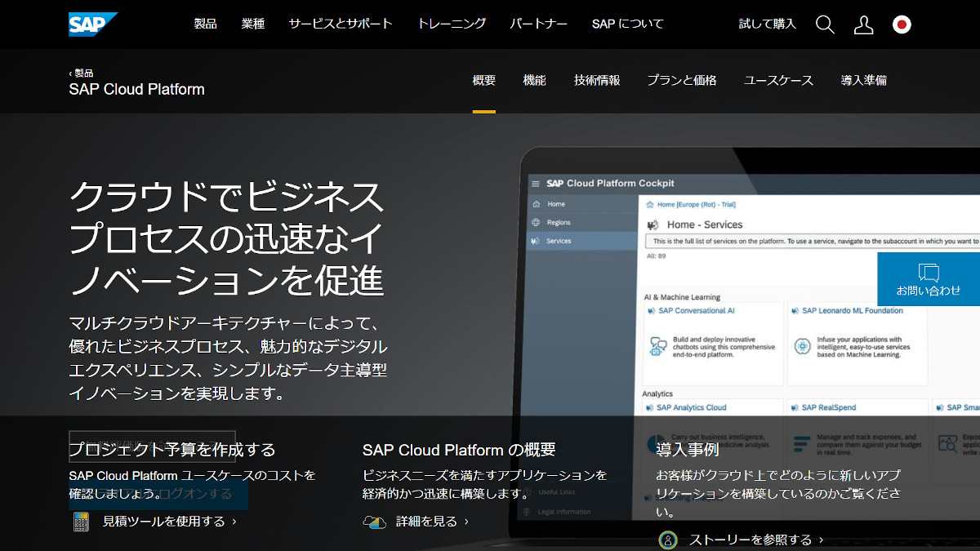This screenshot has height=551, width=980.
Task: Expand the サービスとサポート menu
Action: tap(341, 24)
